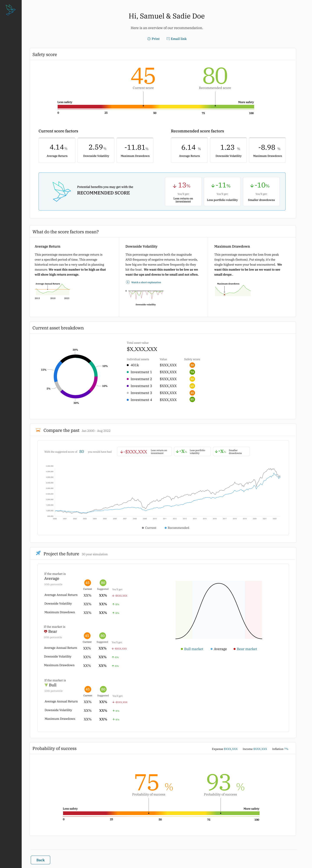312x868 pixels.
Task: Click the 2.59% Downside Volatility card
Action: click(96, 150)
